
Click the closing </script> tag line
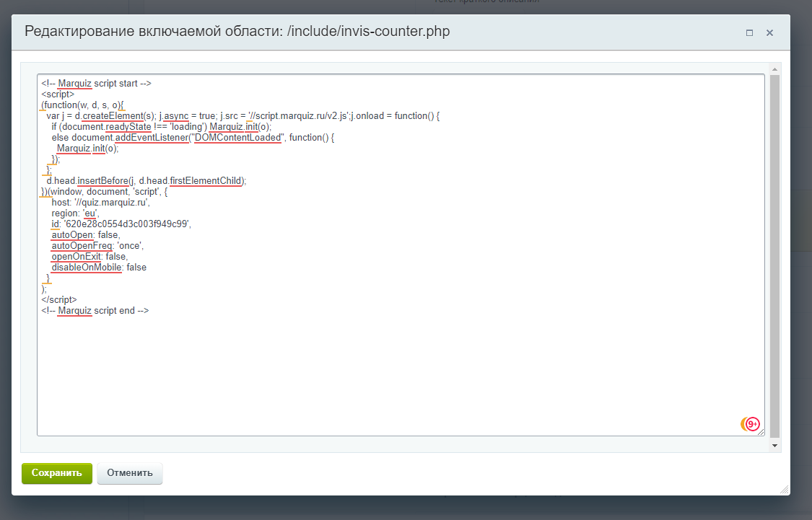pos(59,299)
